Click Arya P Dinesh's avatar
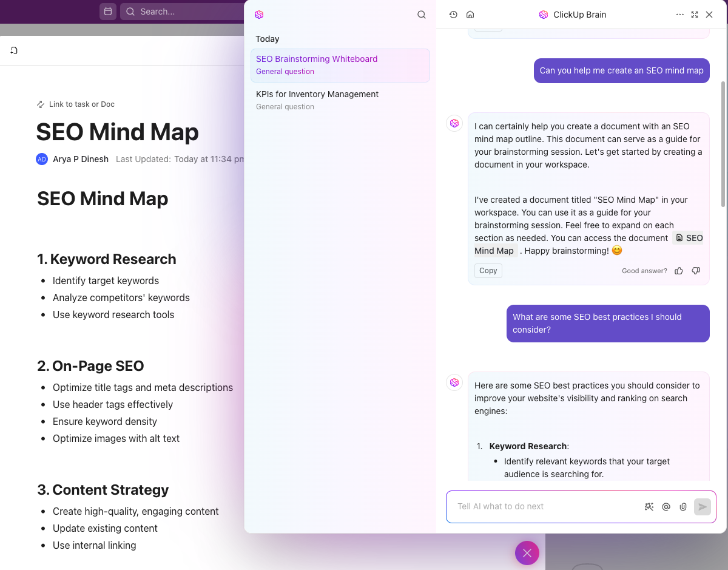Viewport: 728px width, 570px height. (x=41, y=159)
